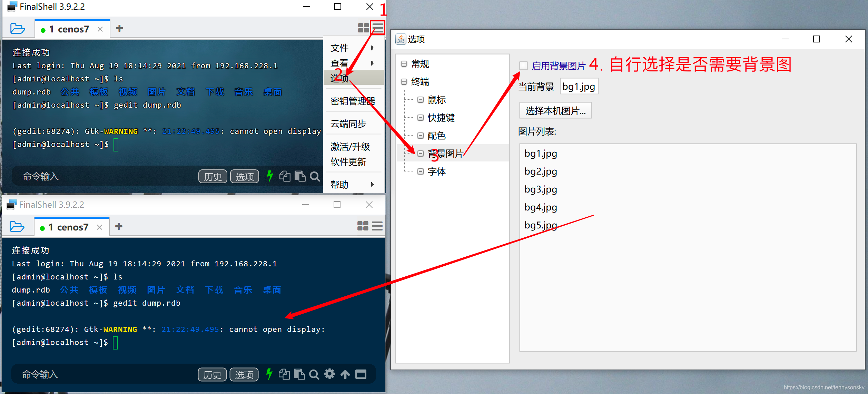Open hamburger menu in top FinalShell window
The image size is (868, 394).
click(x=378, y=28)
